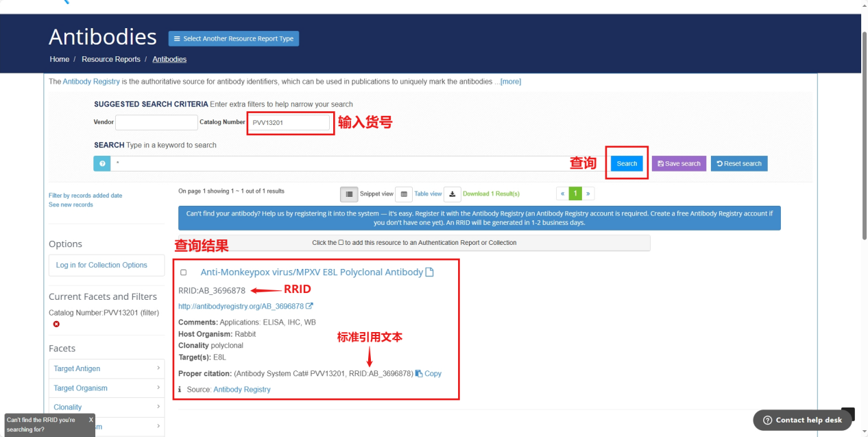Viewport: 868px width, 437px height.
Task: Click the Reset search button
Action: [739, 163]
